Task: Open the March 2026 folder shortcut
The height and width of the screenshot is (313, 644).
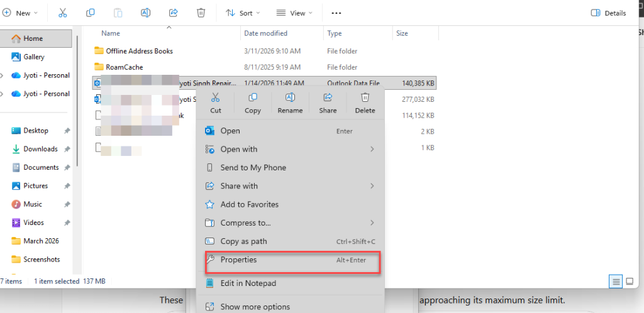Action: [x=36, y=241]
